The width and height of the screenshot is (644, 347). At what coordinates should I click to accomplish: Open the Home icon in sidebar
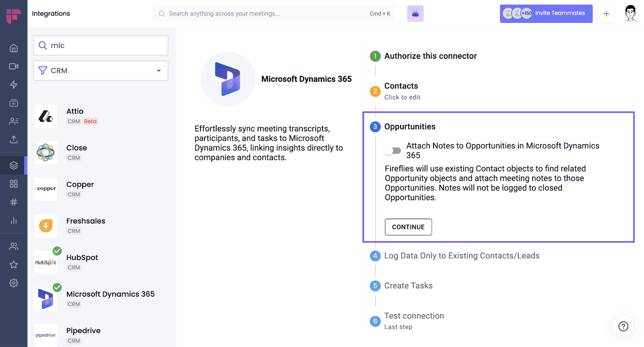pos(14,48)
